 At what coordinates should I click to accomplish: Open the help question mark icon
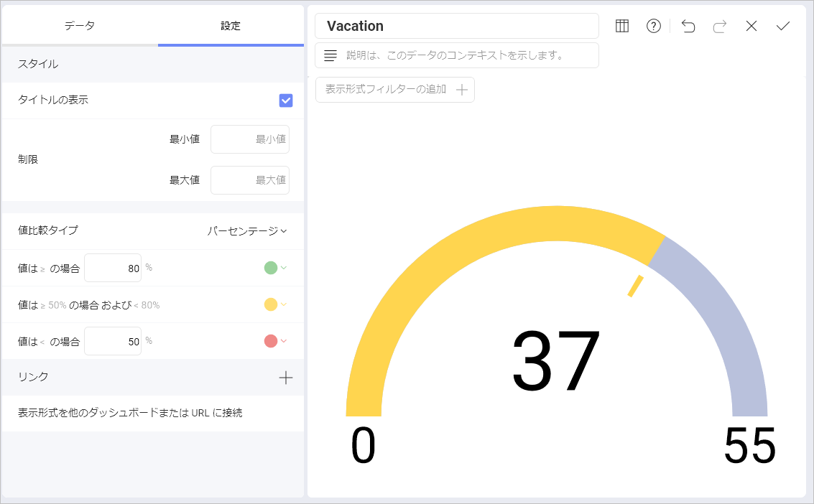coord(654,26)
